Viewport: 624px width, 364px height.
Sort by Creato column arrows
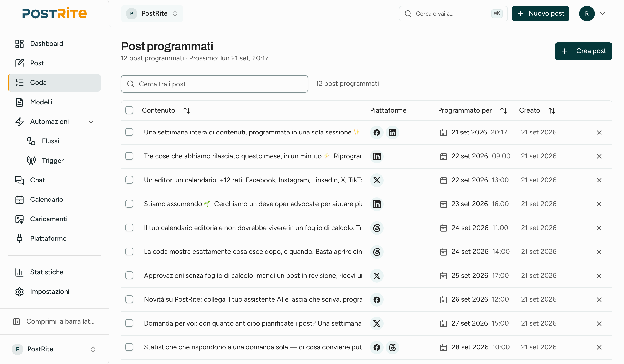tap(552, 110)
